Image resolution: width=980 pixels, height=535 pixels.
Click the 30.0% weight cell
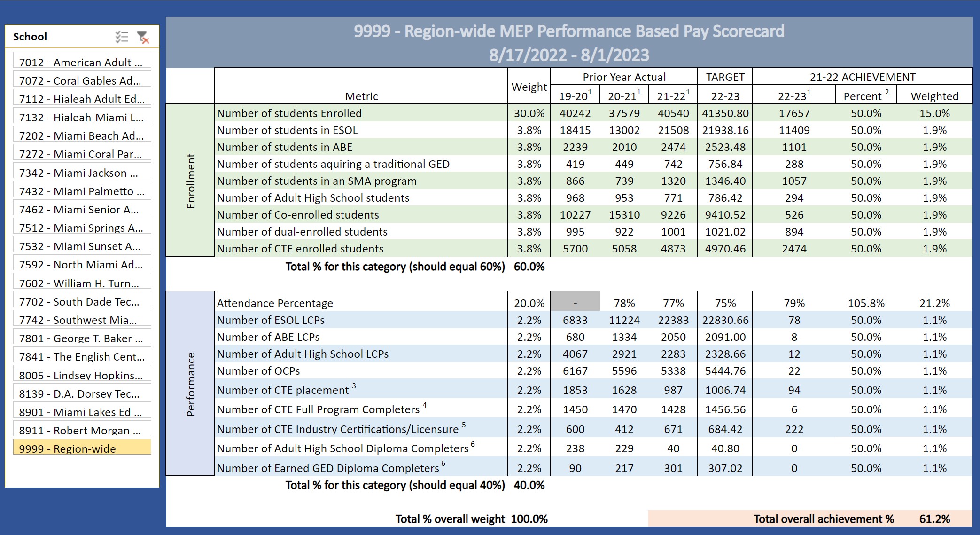point(529,113)
